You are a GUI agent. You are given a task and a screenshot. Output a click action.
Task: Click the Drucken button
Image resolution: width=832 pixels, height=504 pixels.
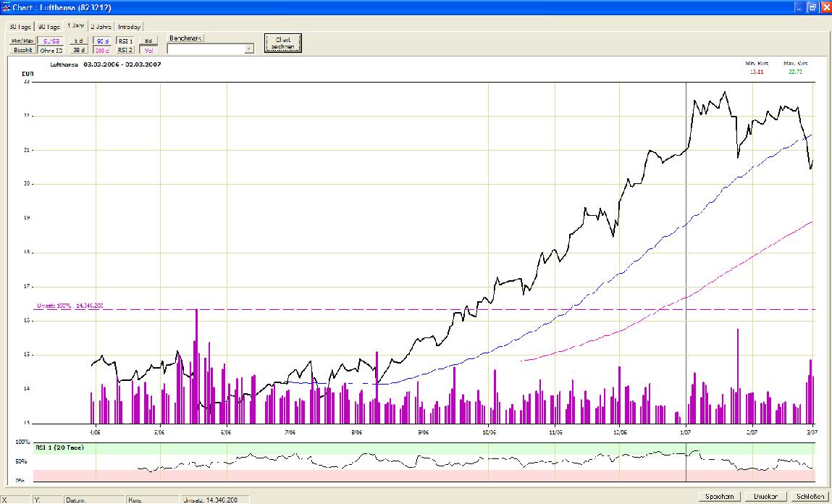765,497
